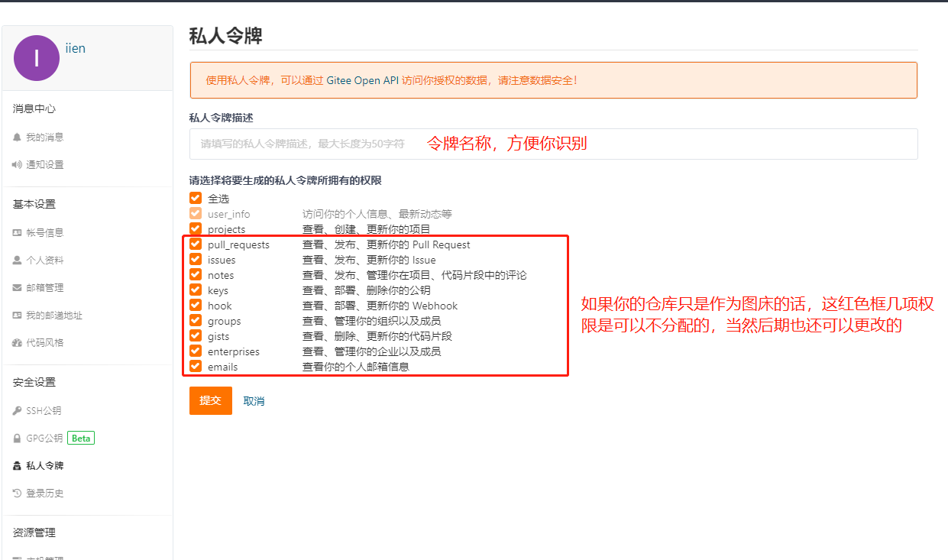Uncheck the projects permission checkbox

coord(196,228)
